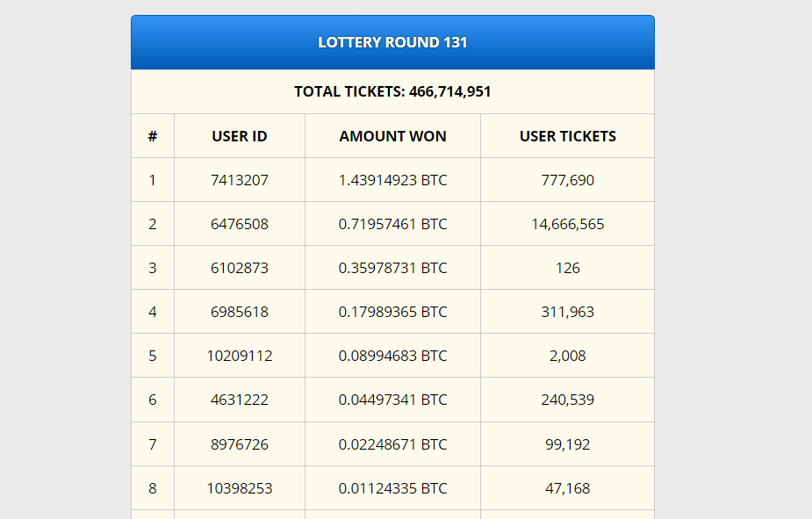
Task: Select amount 0.17989365 BTC
Action: [392, 312]
